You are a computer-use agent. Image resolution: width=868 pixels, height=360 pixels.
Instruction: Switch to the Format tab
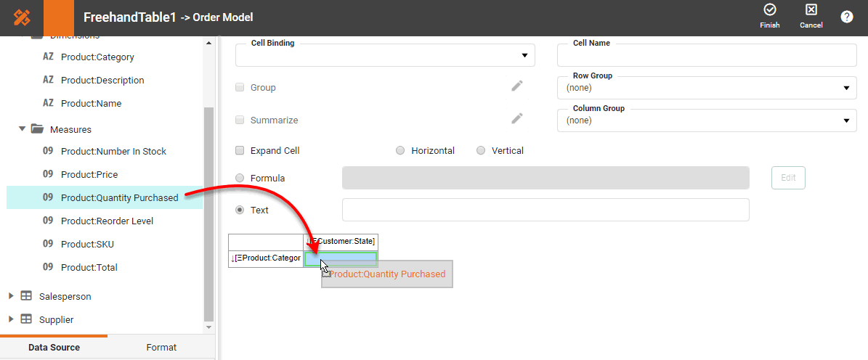click(161, 347)
